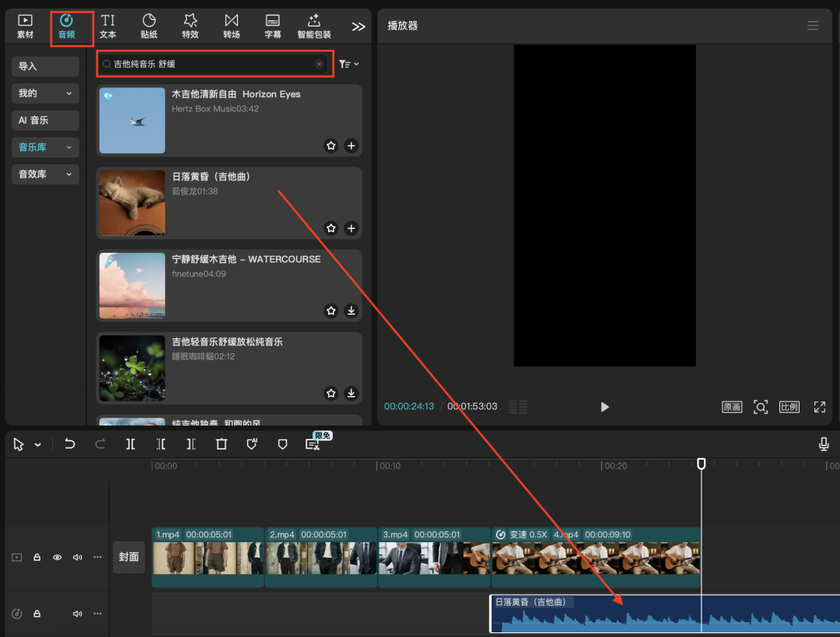840x637 pixels.
Task: Add 日落黄昏 track with plus icon
Action: (351, 229)
